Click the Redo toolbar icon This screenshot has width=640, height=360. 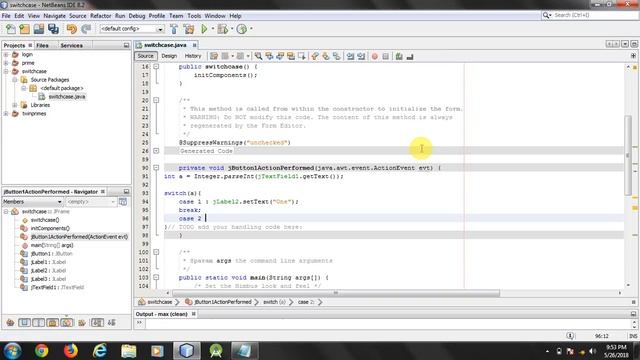point(86,29)
